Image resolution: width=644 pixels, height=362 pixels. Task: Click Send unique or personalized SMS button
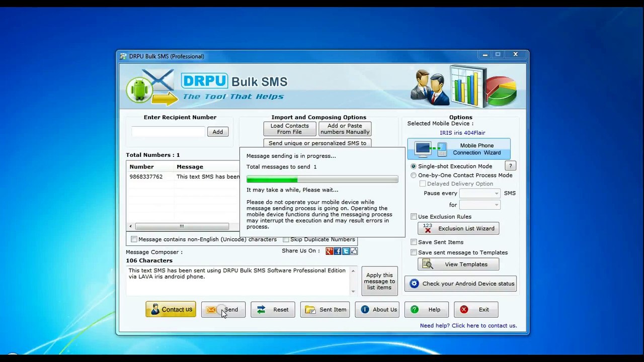tap(317, 143)
